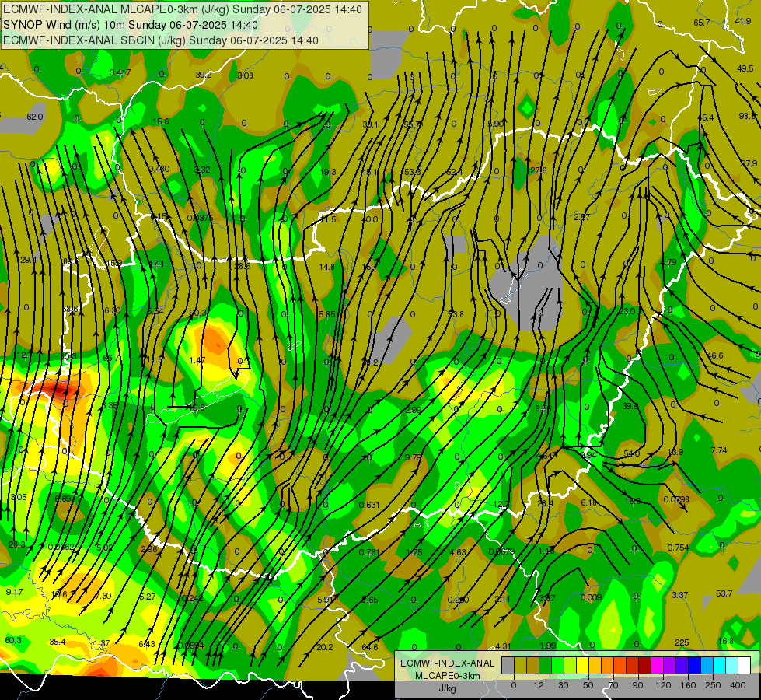Click the MLCAPE0-3km title line

pyautogui.click(x=183, y=9)
